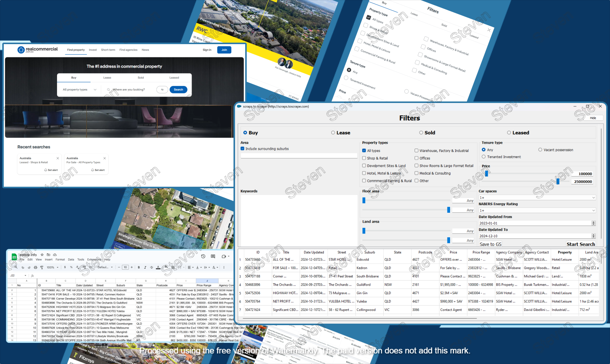
Task: Toggle bold formatting in Sheets toolbar
Action: click(x=139, y=267)
